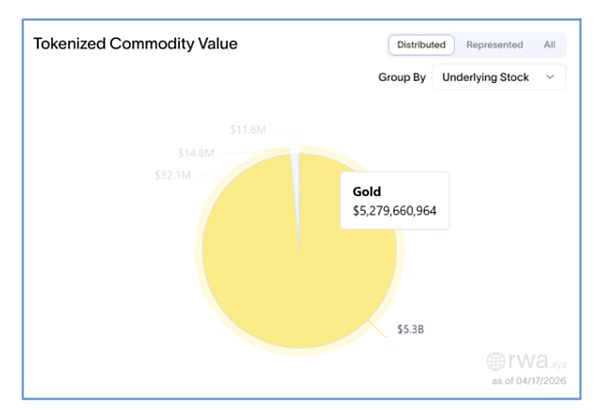This screenshot has height=410, width=600.
Task: Click the chevron arrow in Group By dropdown
Action: click(549, 77)
